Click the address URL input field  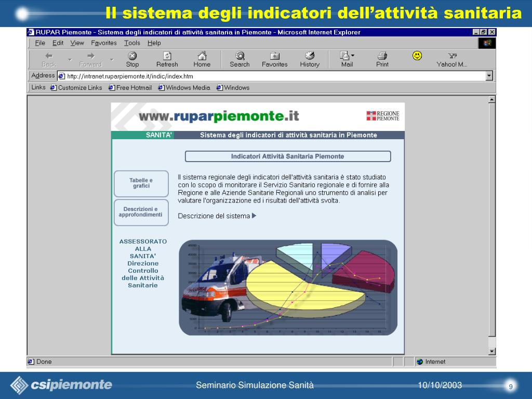(x=270, y=76)
